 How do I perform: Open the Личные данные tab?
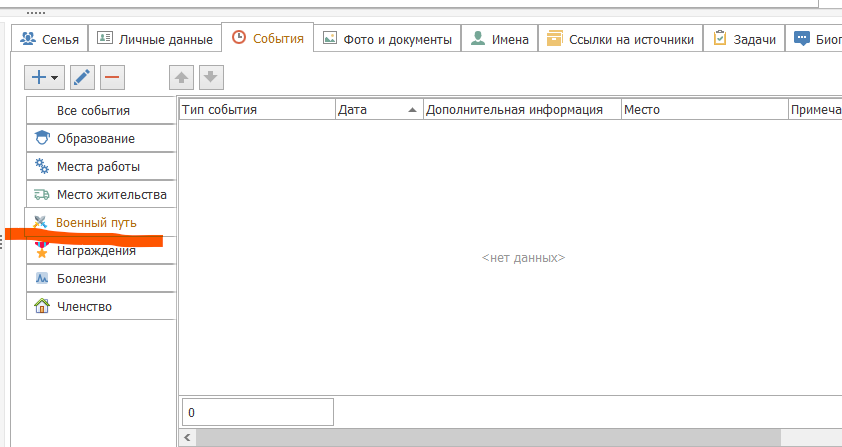(x=155, y=40)
